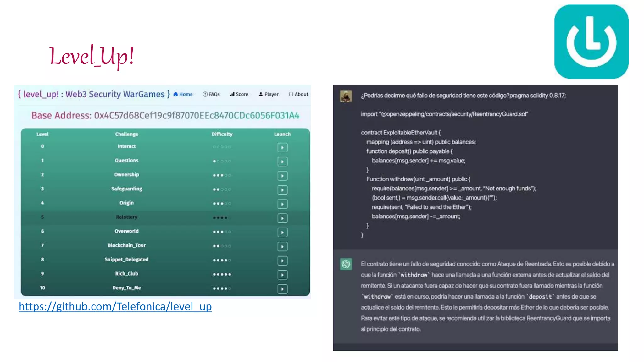Image resolution: width=644 pixels, height=362 pixels.
Task: Launch the Relottery challenge play button
Action: pyautogui.click(x=282, y=218)
